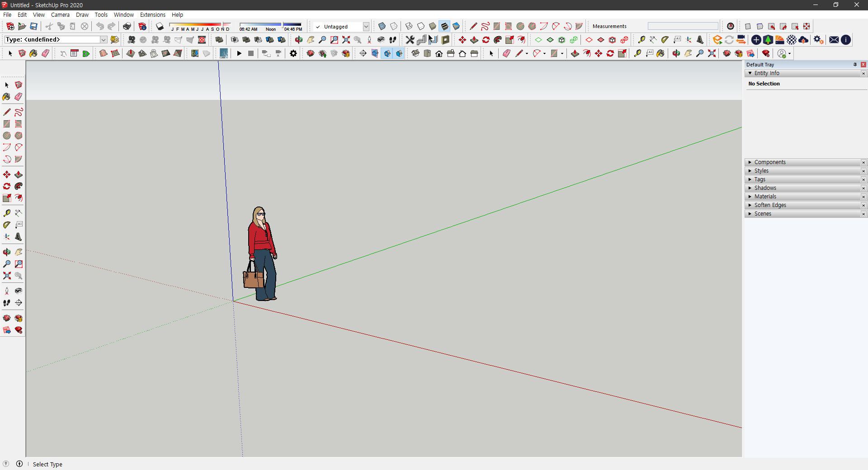The height and width of the screenshot is (470, 868).
Task: Enable the Shaded face style
Action: click(x=433, y=26)
